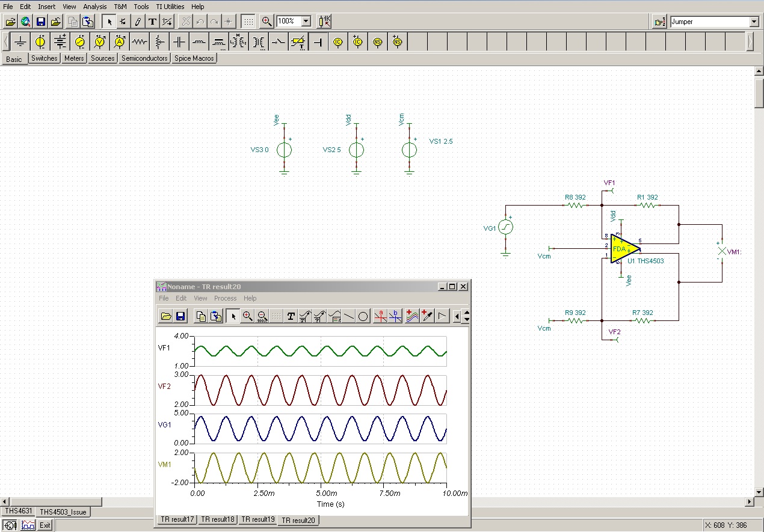
Task: Select the wire drawing pencil tool
Action: click(138, 22)
